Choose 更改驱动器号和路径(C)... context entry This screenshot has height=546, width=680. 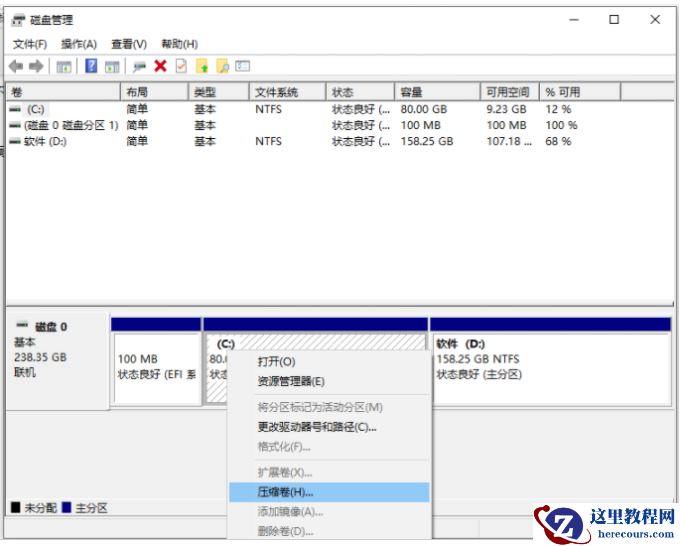pyautogui.click(x=329, y=427)
